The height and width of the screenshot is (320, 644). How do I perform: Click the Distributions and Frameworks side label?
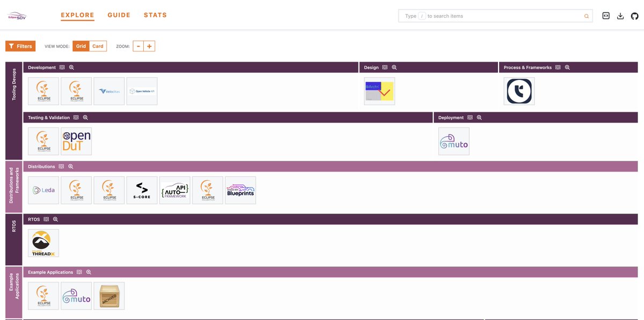tap(14, 185)
